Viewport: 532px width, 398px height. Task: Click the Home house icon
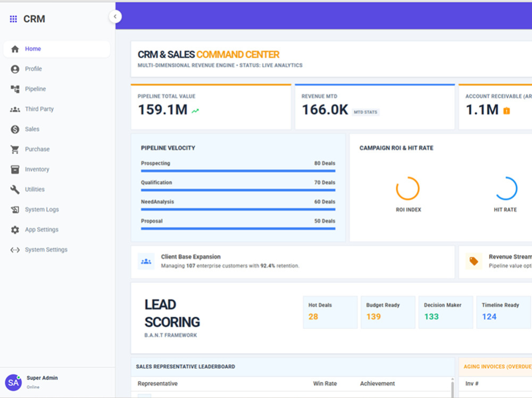pos(15,49)
